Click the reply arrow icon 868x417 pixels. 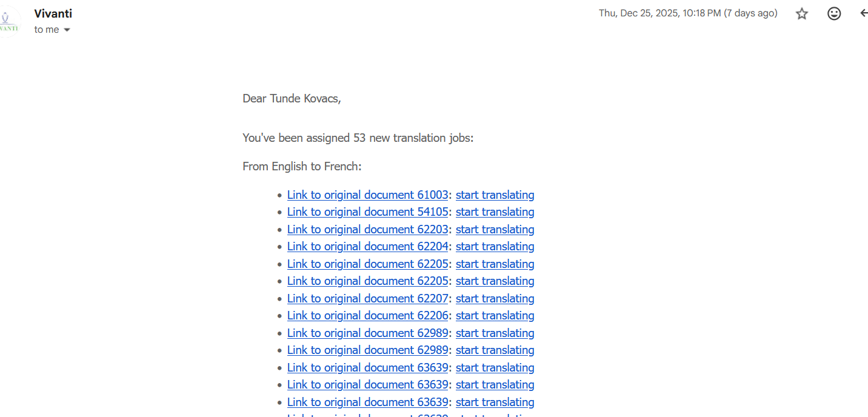coord(863,13)
